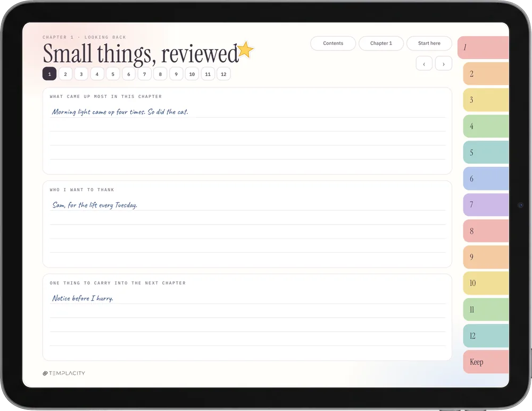
Task: Select page 9 in the number row
Action: tap(176, 74)
